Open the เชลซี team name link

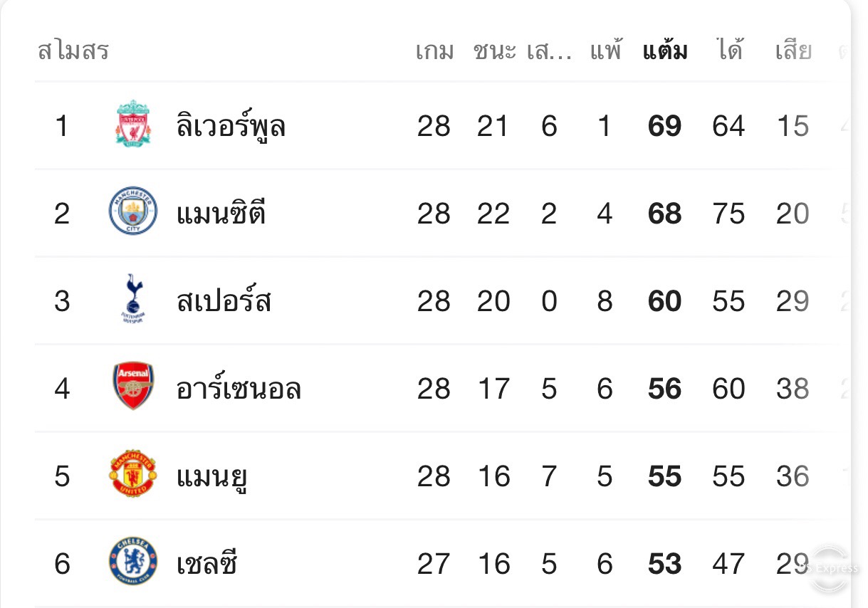[206, 564]
